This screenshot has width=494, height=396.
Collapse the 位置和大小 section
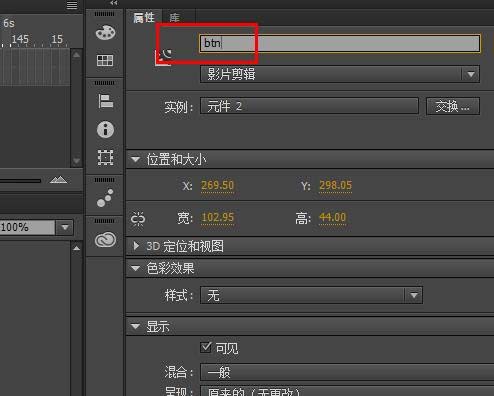(x=136, y=159)
